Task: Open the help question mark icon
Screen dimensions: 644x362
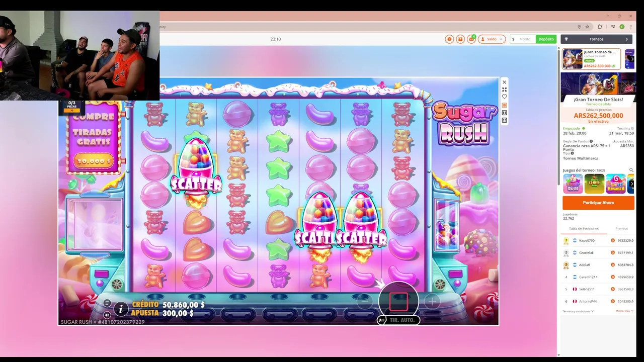Action: click(449, 39)
